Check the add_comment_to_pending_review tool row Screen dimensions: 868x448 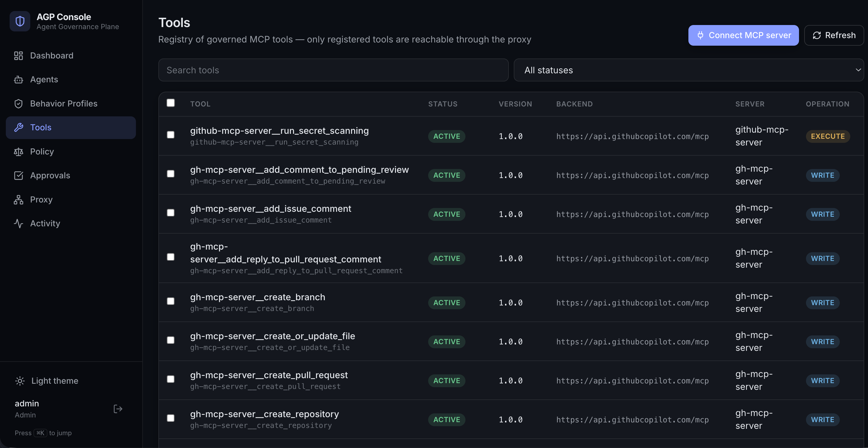171,174
